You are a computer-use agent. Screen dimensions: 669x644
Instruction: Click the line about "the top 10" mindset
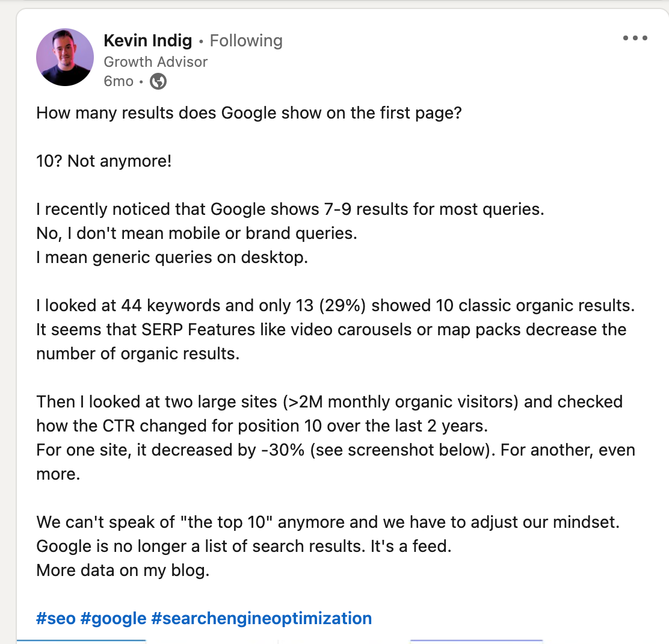(327, 522)
